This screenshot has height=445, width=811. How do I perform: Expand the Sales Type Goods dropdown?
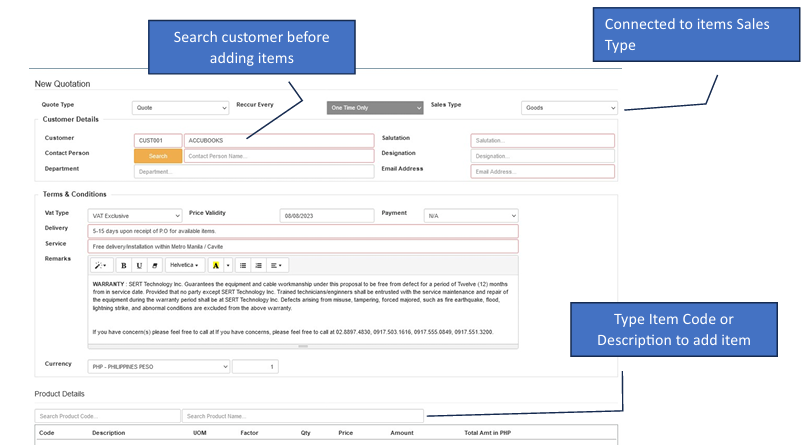coord(569,108)
